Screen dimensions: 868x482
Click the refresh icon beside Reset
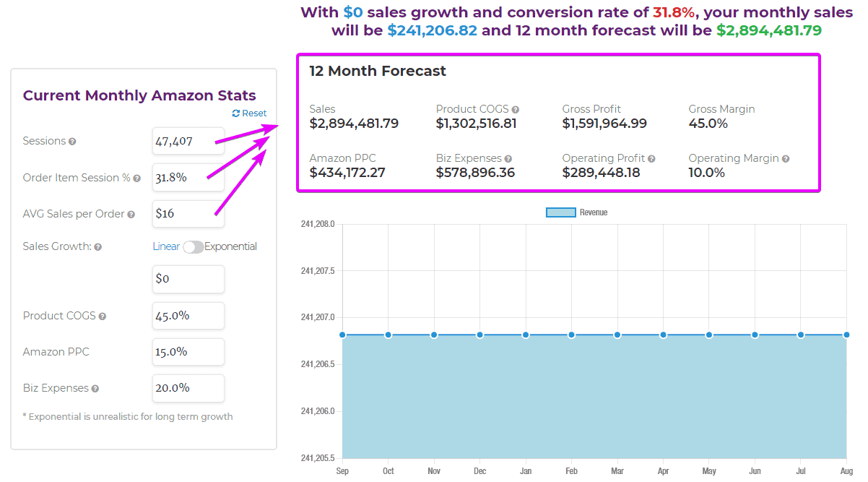[236, 113]
